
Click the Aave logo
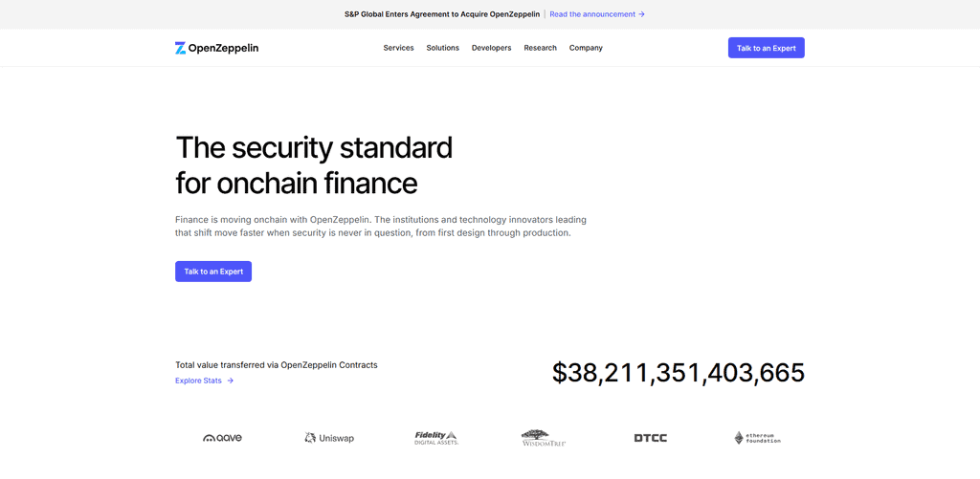tap(222, 438)
